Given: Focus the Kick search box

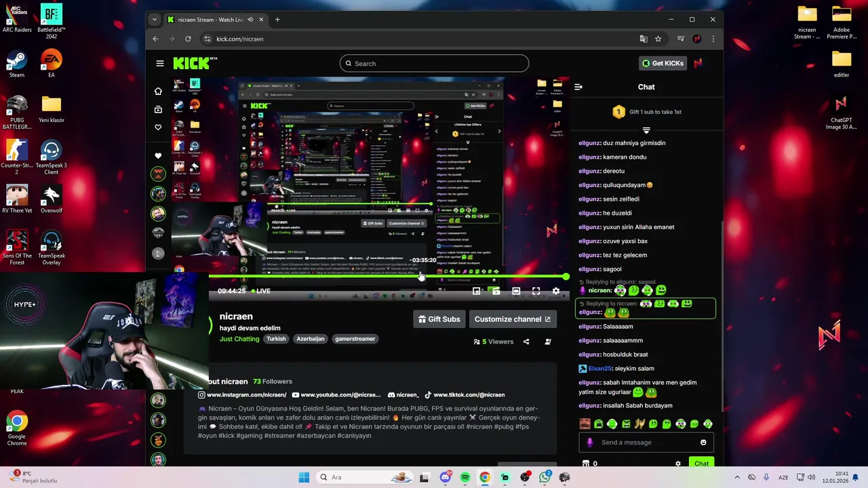Looking at the screenshot, I should click(x=434, y=64).
